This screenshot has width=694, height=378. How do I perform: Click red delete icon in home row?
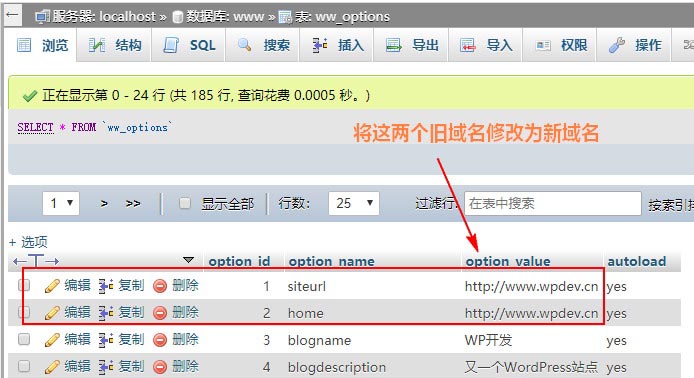click(160, 313)
